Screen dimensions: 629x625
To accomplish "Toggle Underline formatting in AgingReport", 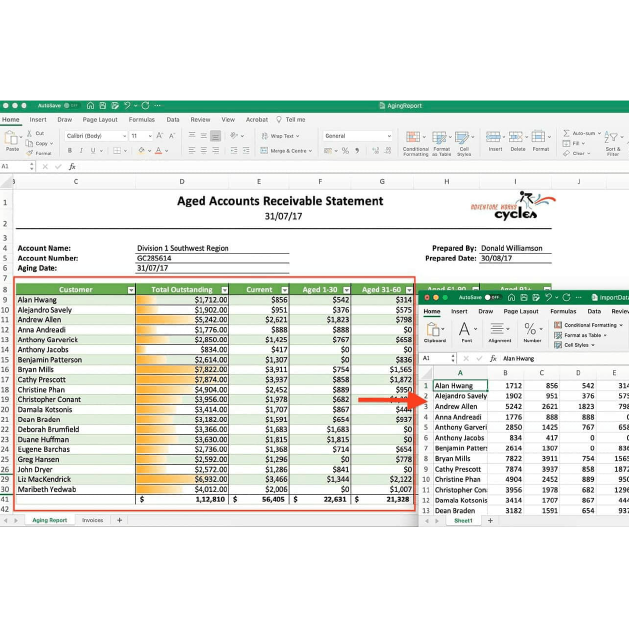I will tap(93, 150).
